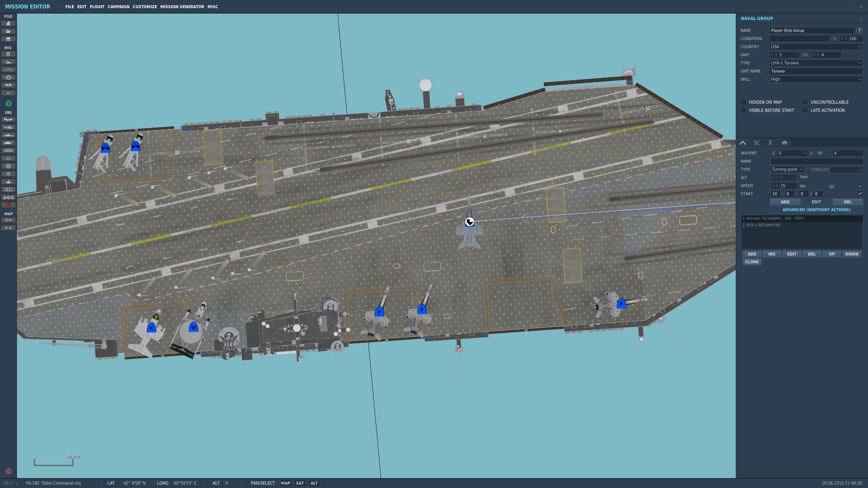
Task: Click the ADVANCED (WAYPOINT ACTIONS) button
Action: 816,210
